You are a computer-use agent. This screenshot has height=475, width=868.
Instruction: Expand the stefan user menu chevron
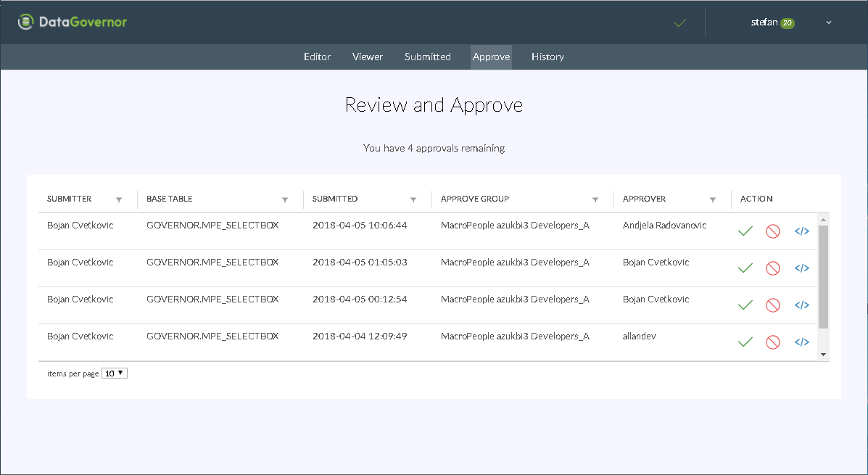click(829, 22)
